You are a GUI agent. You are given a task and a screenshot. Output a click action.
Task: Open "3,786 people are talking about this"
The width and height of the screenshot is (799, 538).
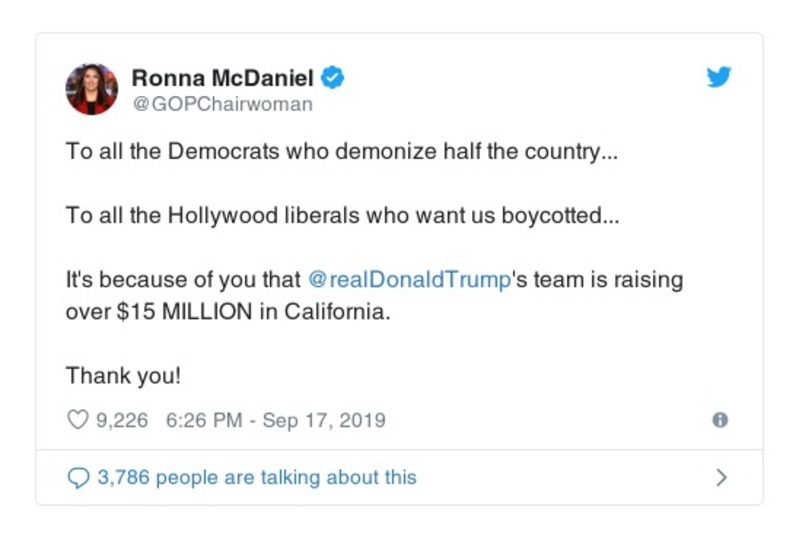click(256, 478)
